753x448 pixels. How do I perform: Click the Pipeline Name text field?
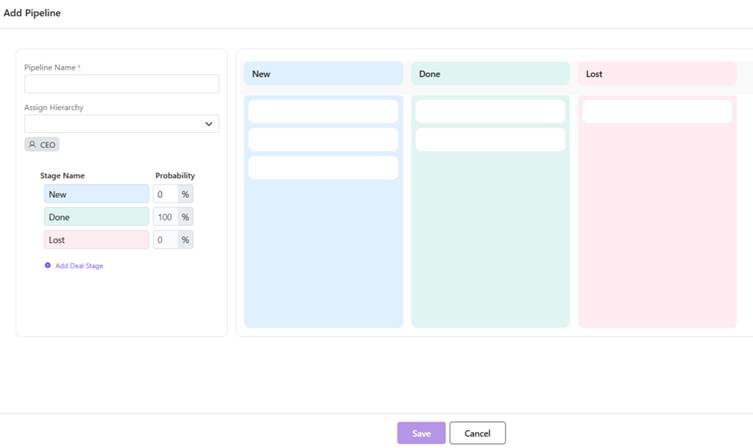pyautogui.click(x=121, y=84)
